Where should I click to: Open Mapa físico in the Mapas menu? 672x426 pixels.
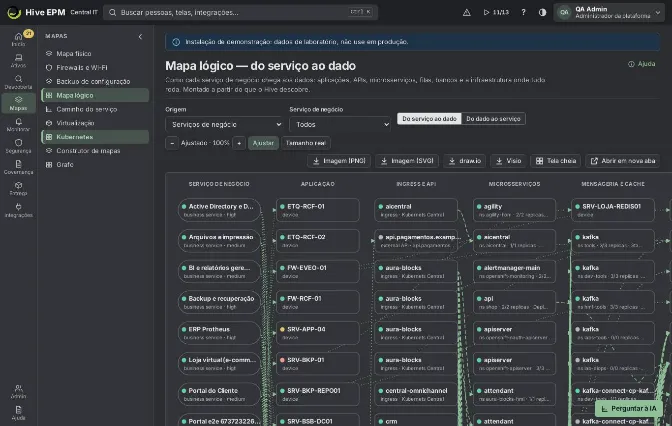[95, 54]
